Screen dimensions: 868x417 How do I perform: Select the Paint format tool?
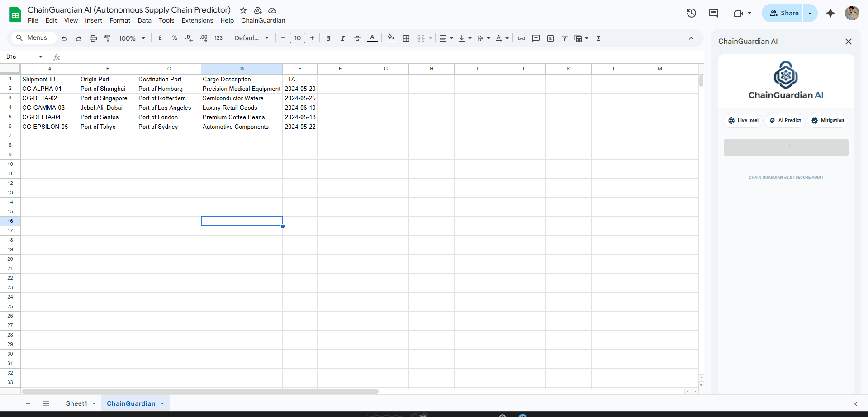(x=107, y=38)
